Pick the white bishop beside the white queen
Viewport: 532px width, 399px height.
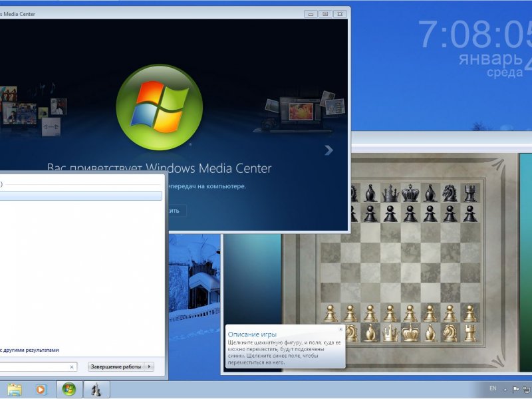click(370, 333)
